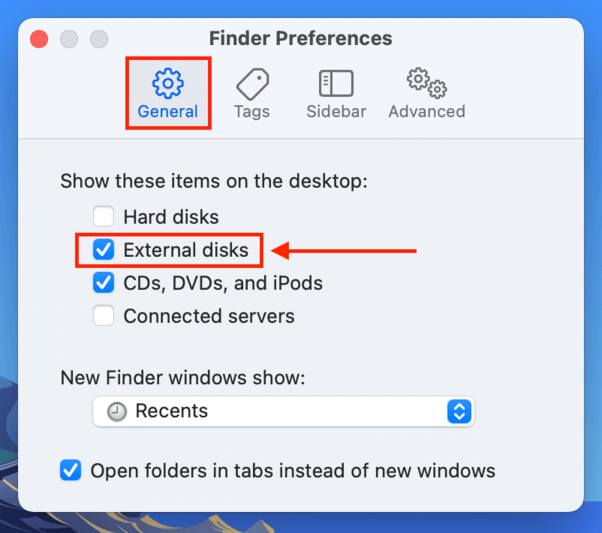Select the Tags tag-shaped icon
This screenshot has width=602, height=533.
pyautogui.click(x=252, y=84)
